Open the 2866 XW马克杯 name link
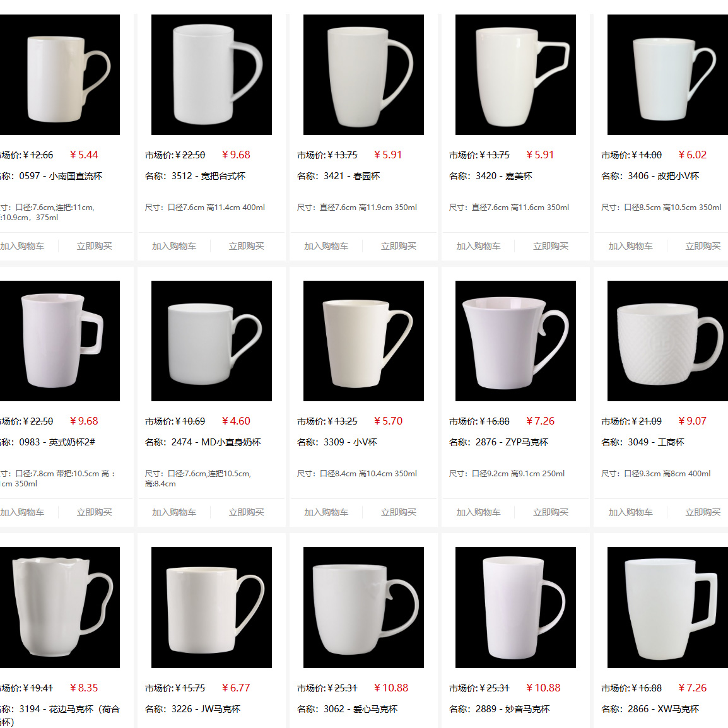Screen dimensions: 728x728 click(664, 709)
